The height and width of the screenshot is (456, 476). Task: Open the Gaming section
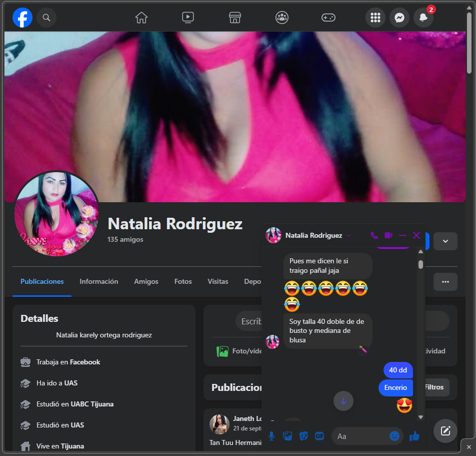tap(328, 18)
